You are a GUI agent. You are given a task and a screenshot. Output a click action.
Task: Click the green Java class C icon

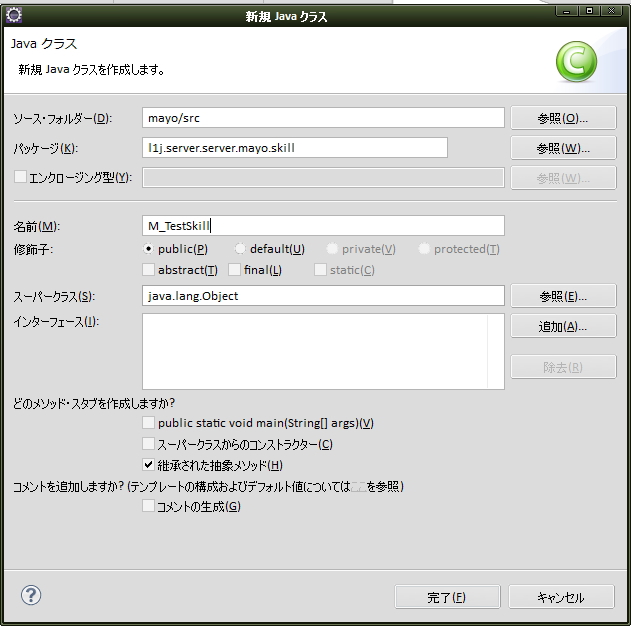coord(576,61)
